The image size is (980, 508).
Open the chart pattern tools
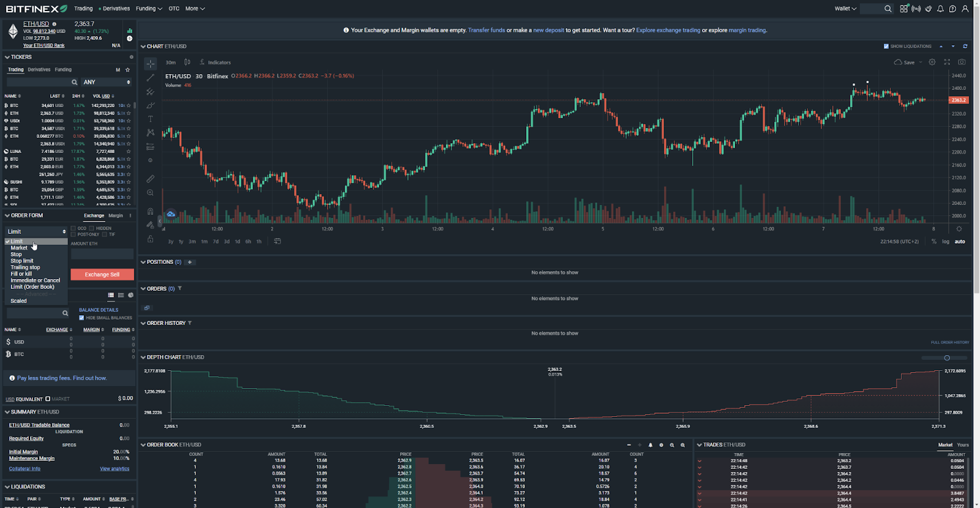click(150, 132)
